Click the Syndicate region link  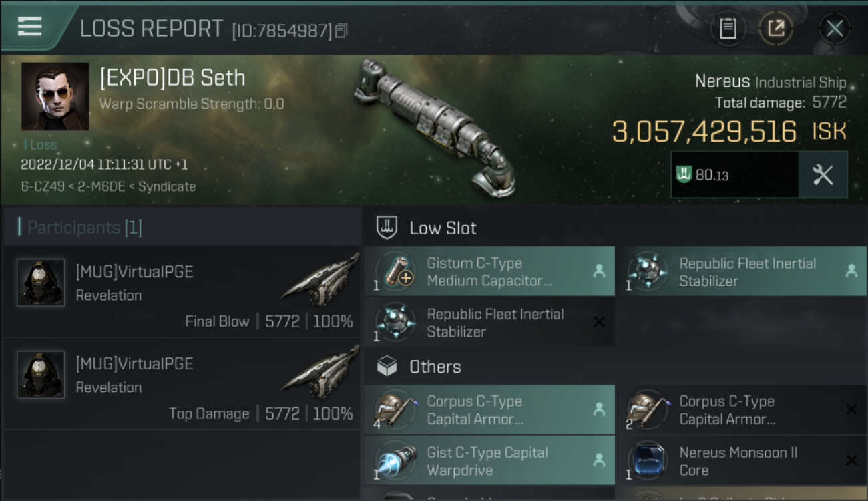[167, 187]
